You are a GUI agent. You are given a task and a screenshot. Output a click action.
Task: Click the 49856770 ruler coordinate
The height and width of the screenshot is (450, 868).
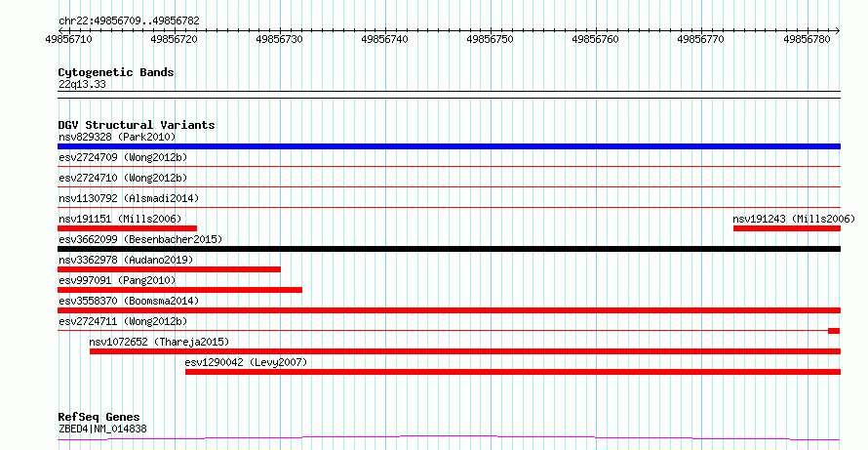(701, 39)
